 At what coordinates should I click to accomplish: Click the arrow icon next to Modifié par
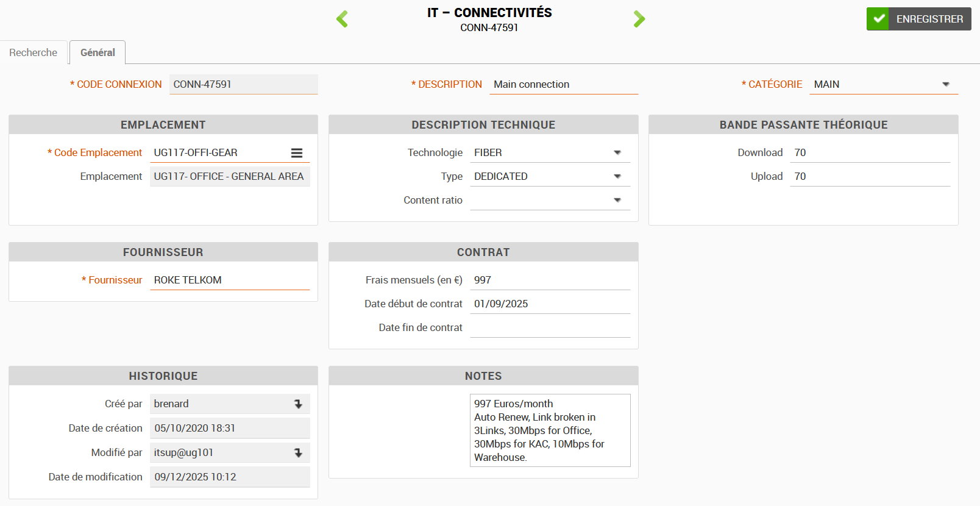pyautogui.click(x=298, y=453)
